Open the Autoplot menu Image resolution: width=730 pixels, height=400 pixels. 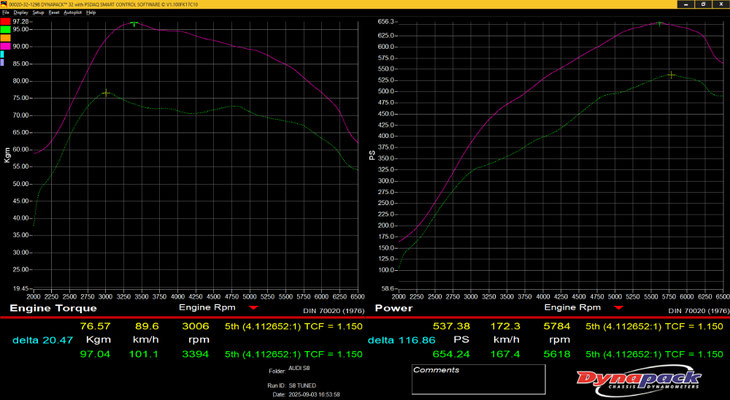(72, 12)
